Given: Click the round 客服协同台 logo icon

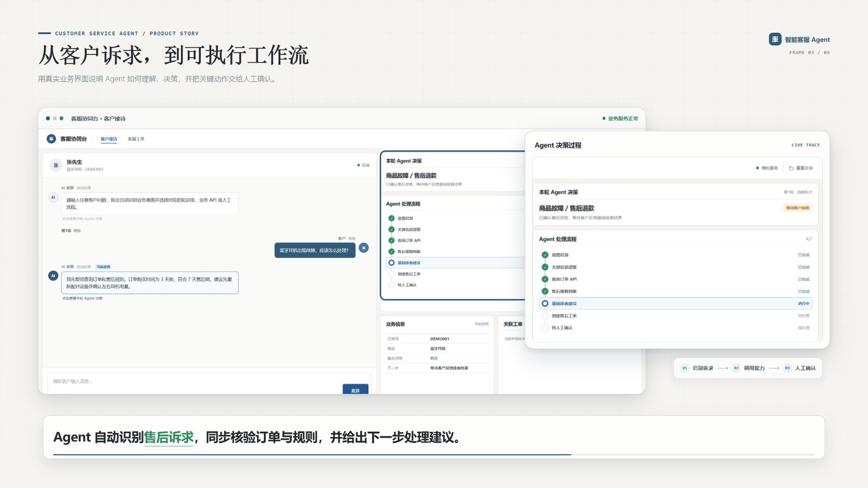Looking at the screenshot, I should click(x=51, y=139).
